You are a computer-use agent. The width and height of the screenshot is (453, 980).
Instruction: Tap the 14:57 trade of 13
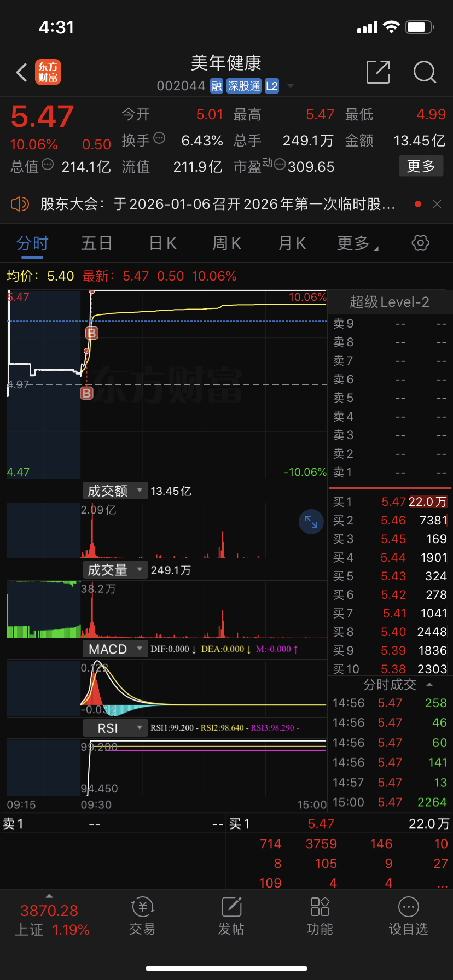tap(390, 783)
